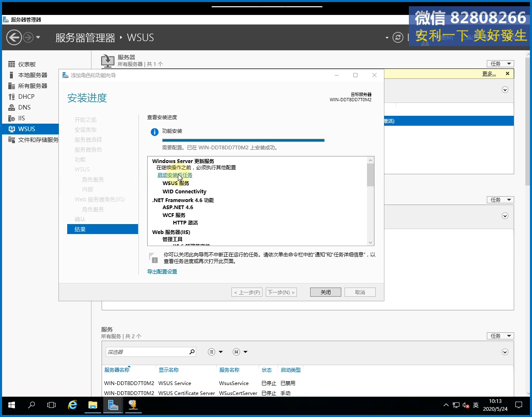Open 文件和存储服务 in the sidebar
Viewport: 532px width, 417px height.
38,140
